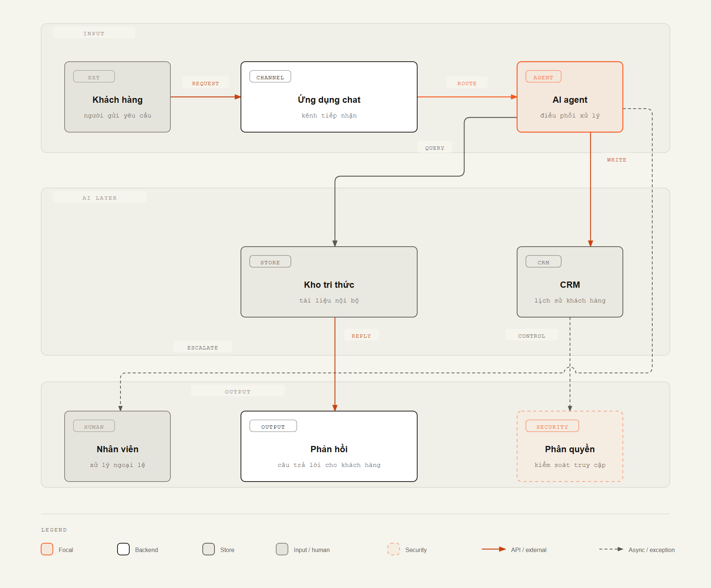Screen dimensions: 711x588
Task: Click the EXT tag on Khách hàng
Action: click(94, 77)
